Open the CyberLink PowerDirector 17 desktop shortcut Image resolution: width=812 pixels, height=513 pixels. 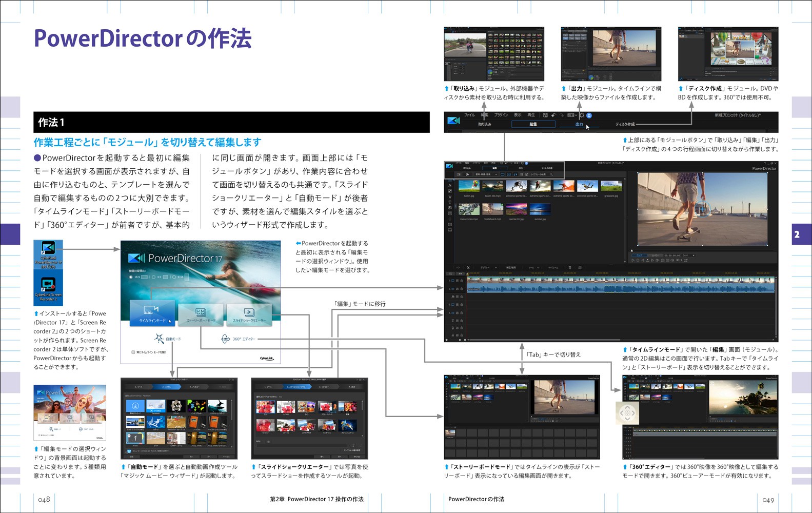coord(48,249)
